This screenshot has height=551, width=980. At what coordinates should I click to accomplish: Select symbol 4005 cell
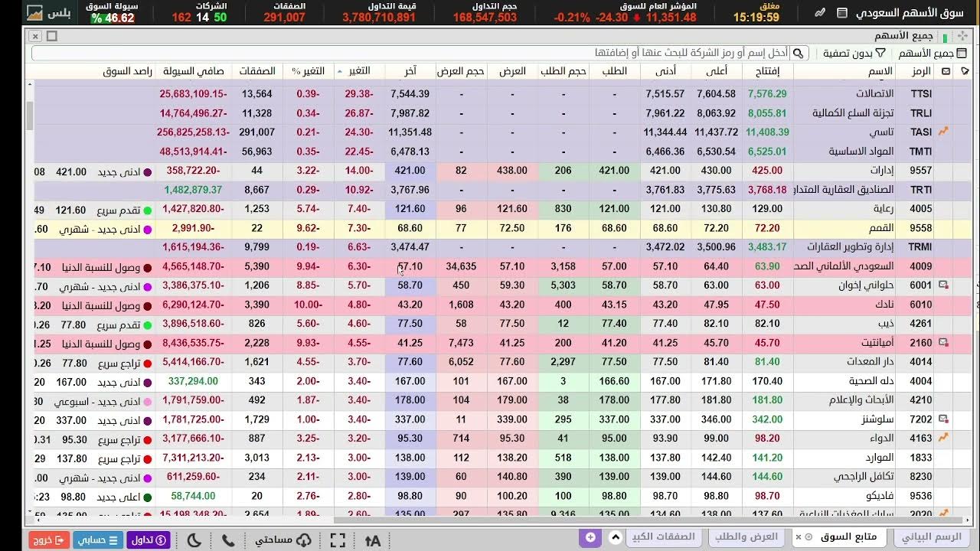(920, 209)
